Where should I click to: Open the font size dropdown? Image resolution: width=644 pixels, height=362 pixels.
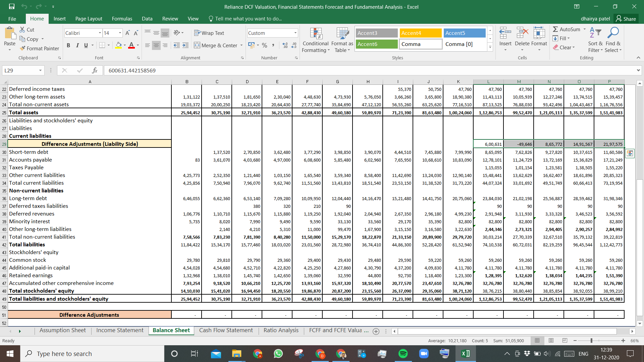[120, 33]
